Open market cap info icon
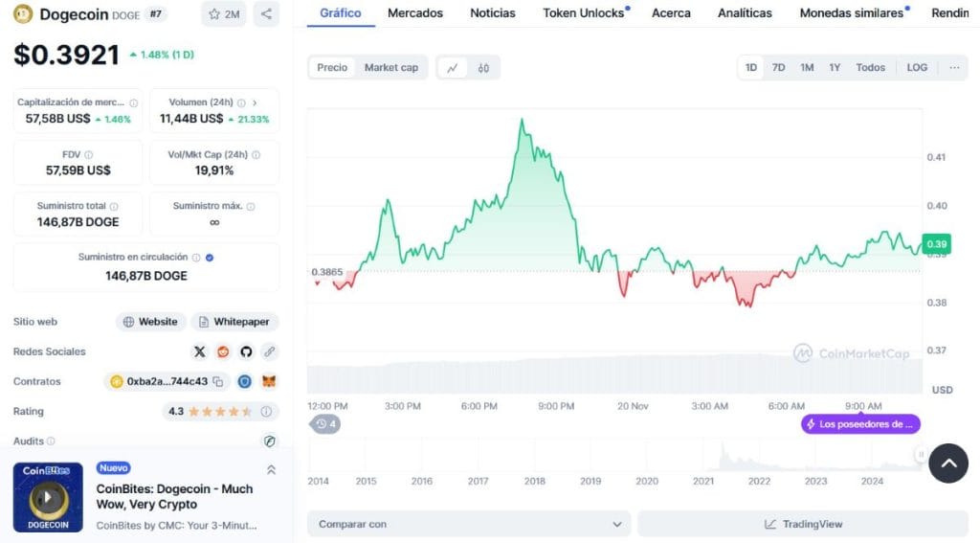Image resolution: width=980 pixels, height=543 pixels. pyautogui.click(x=133, y=102)
